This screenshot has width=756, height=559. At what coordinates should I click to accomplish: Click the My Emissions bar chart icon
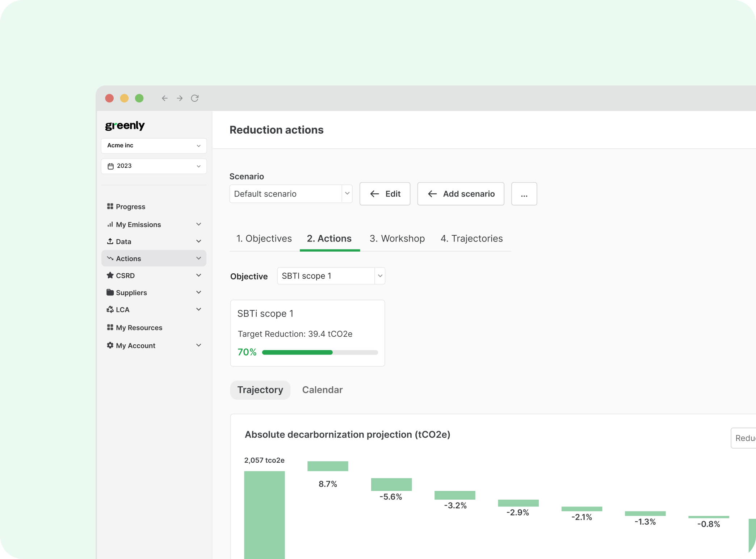[x=110, y=224]
